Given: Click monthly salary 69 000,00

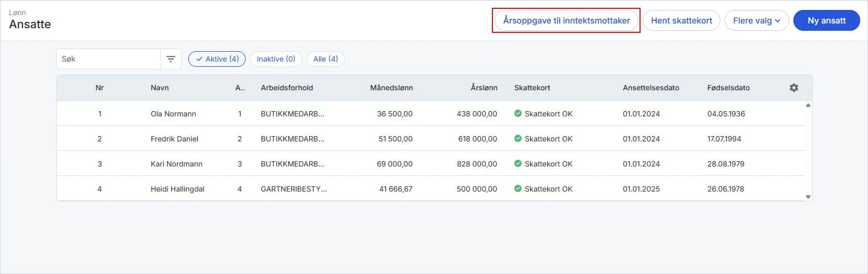Looking at the screenshot, I should 395,164.
